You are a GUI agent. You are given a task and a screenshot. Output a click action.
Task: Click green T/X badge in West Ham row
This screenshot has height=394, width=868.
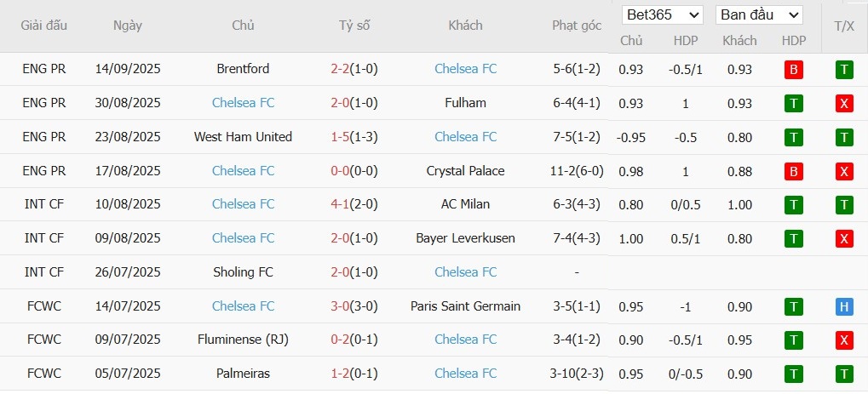pos(844,138)
